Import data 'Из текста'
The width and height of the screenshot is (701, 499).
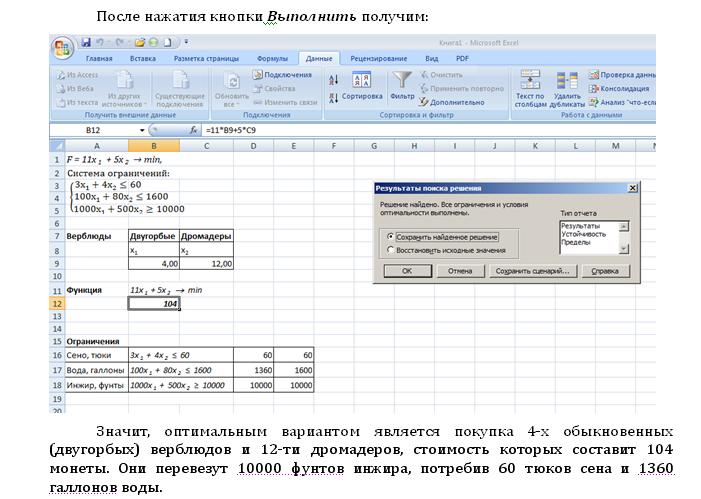tap(77, 102)
